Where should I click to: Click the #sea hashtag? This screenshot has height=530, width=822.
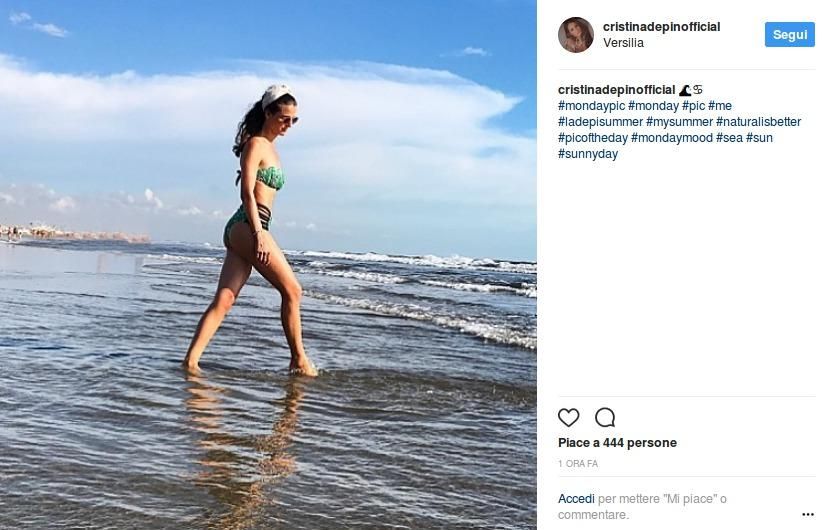pos(729,138)
